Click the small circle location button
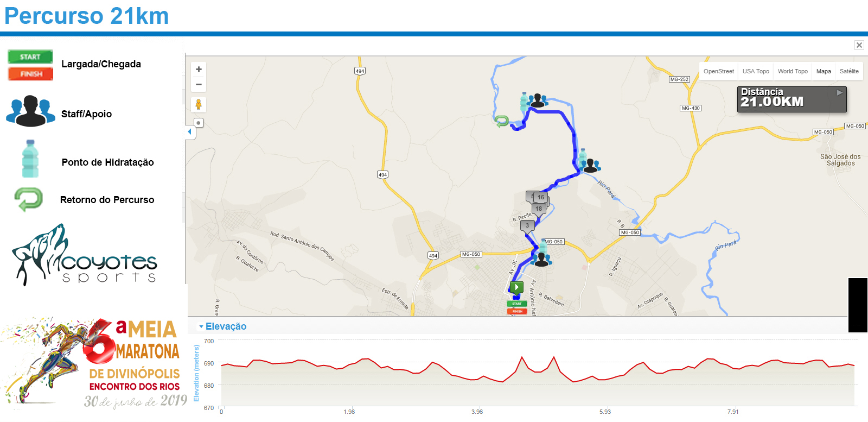The height and width of the screenshot is (422, 868). (x=199, y=123)
